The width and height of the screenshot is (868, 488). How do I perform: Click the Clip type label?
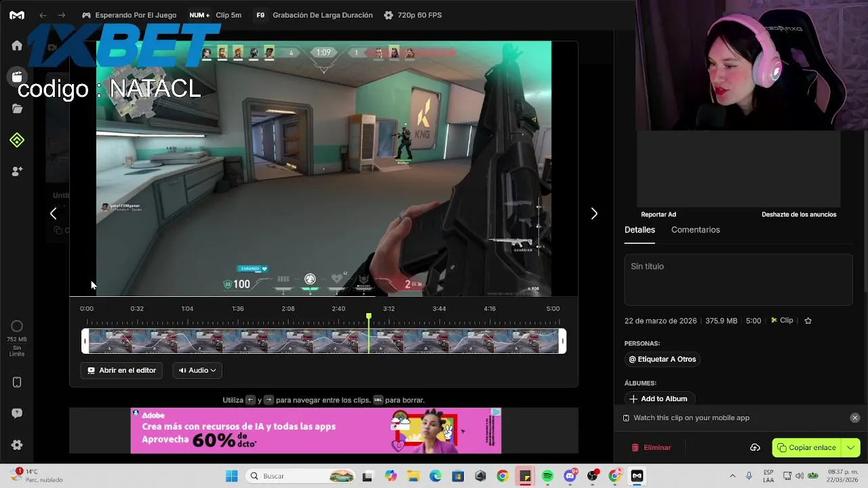click(782, 321)
